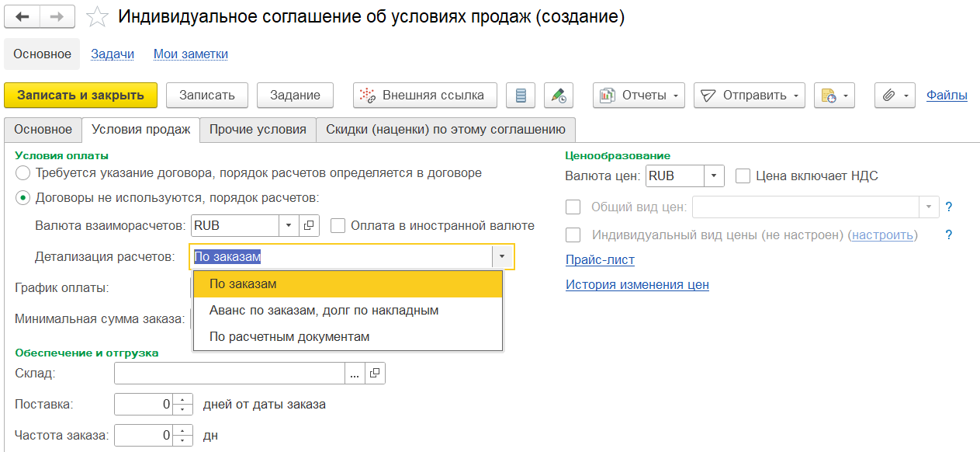The width and height of the screenshot is (980, 452).
Task: Enable the general price type checkbox
Action: [x=573, y=207]
